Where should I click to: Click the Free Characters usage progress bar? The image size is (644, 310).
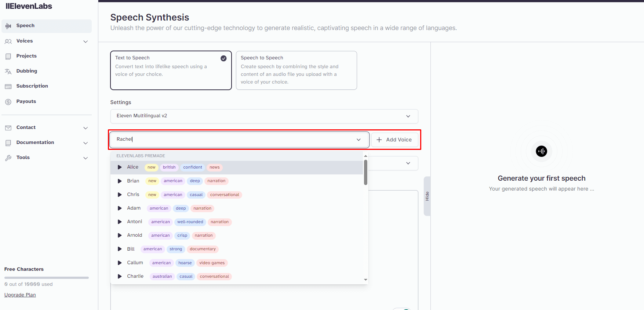pos(47,278)
